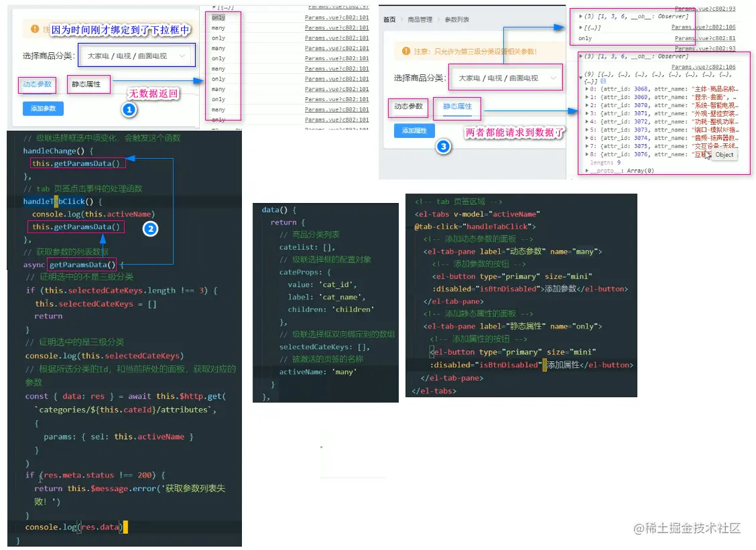Click catelist: [] in data block

click(307, 247)
